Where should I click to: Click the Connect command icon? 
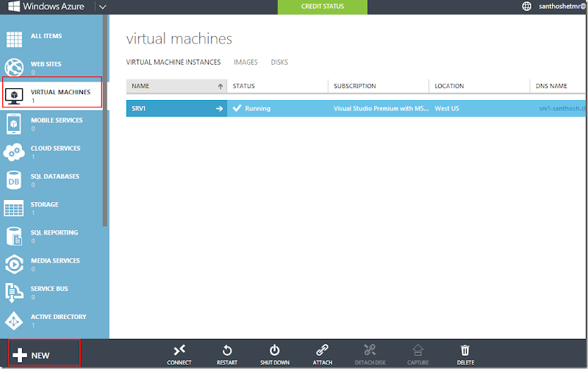(x=179, y=350)
